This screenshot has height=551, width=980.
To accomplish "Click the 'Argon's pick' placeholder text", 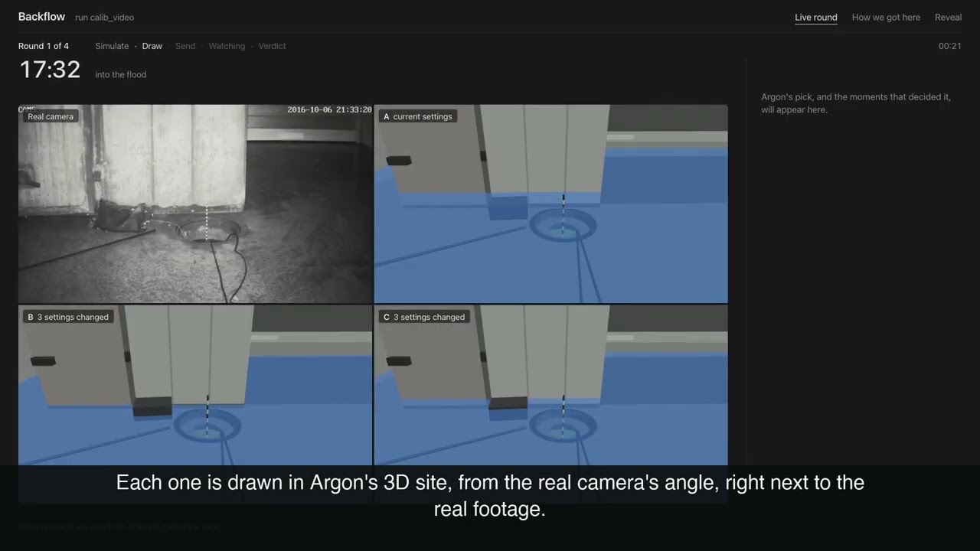I will pyautogui.click(x=856, y=103).
